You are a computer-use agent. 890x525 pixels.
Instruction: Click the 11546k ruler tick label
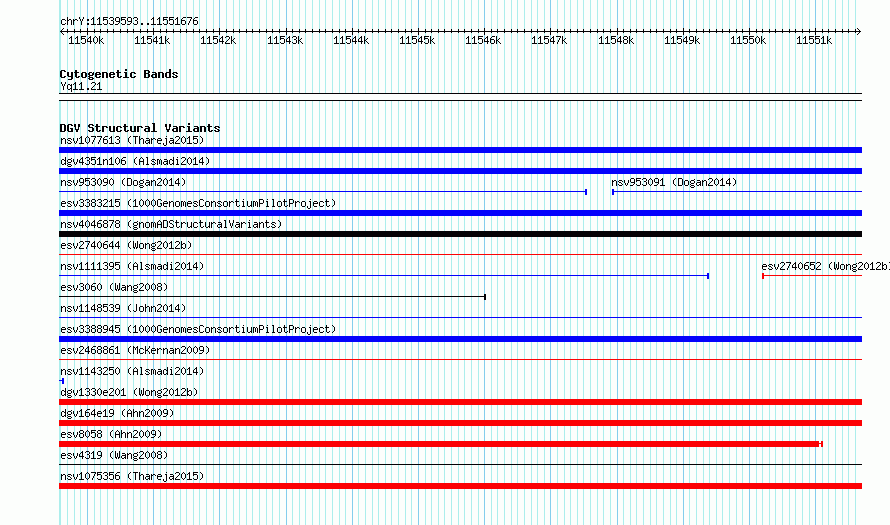[x=483, y=40]
